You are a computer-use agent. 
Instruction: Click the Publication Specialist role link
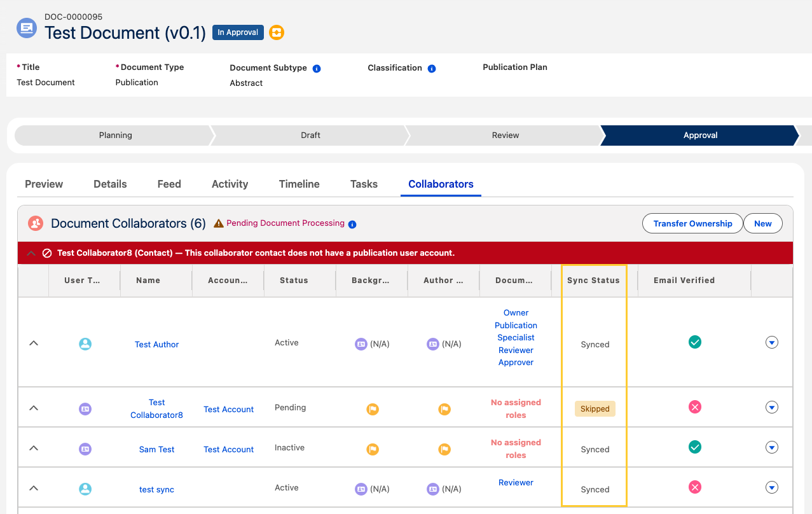click(x=516, y=331)
